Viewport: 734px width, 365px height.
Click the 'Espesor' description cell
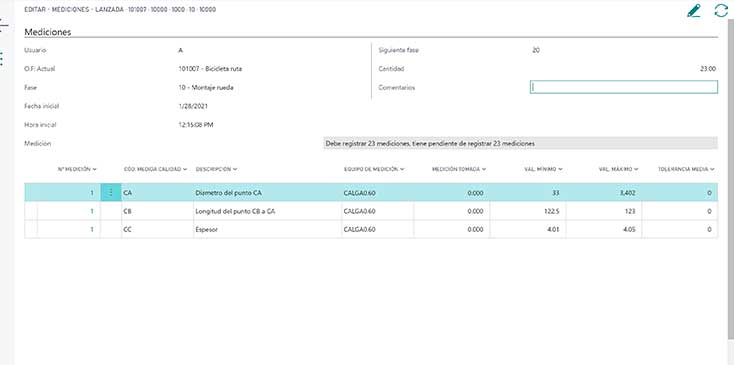pyautogui.click(x=267, y=230)
